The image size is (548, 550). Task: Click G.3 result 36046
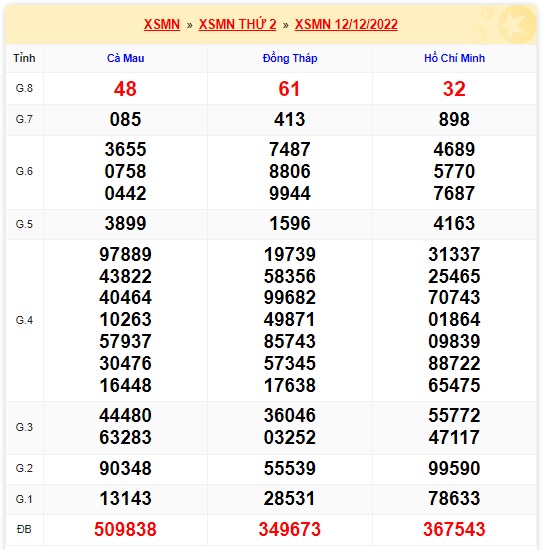(290, 415)
